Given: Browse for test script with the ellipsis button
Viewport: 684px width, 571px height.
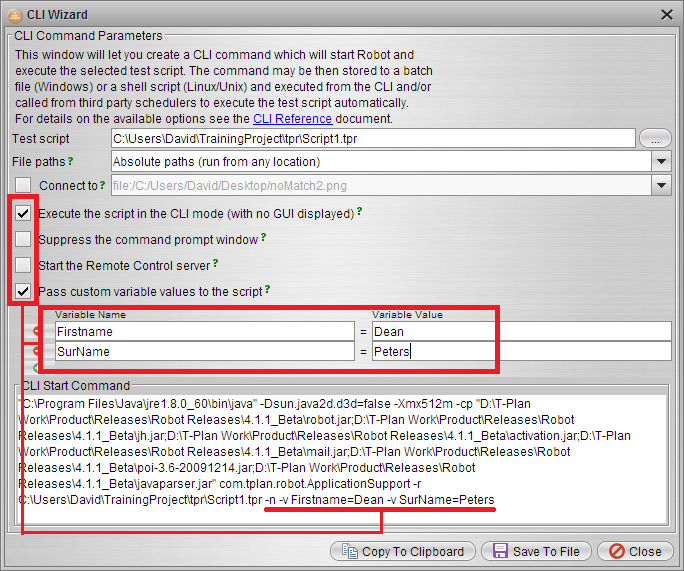Looking at the screenshot, I should [655, 138].
